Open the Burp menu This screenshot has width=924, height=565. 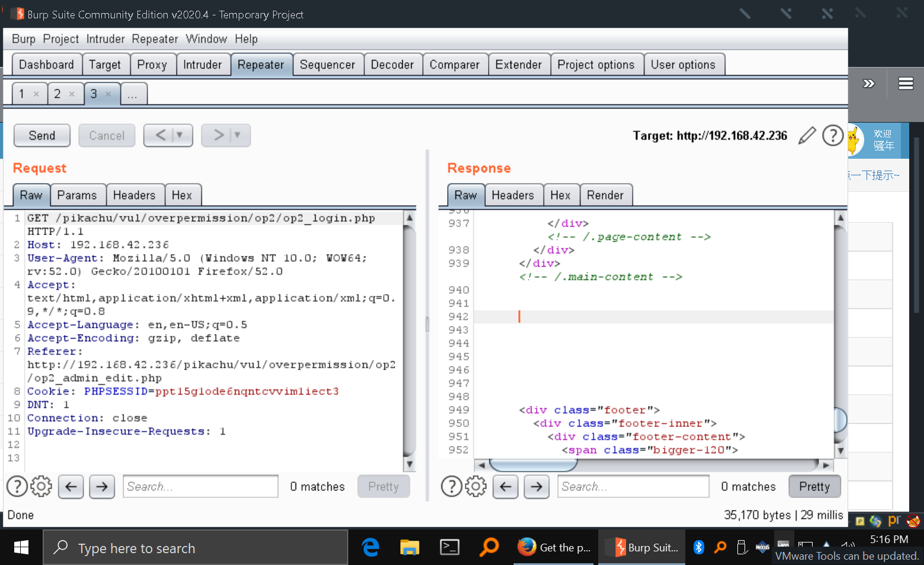pos(24,39)
